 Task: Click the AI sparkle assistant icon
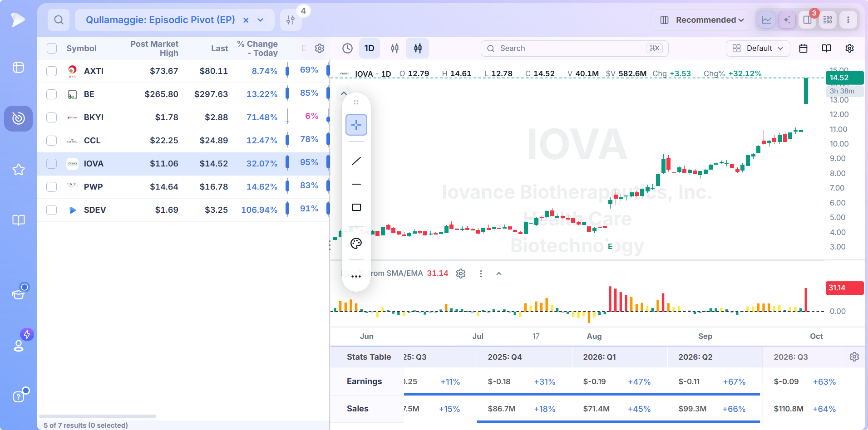coord(787,20)
